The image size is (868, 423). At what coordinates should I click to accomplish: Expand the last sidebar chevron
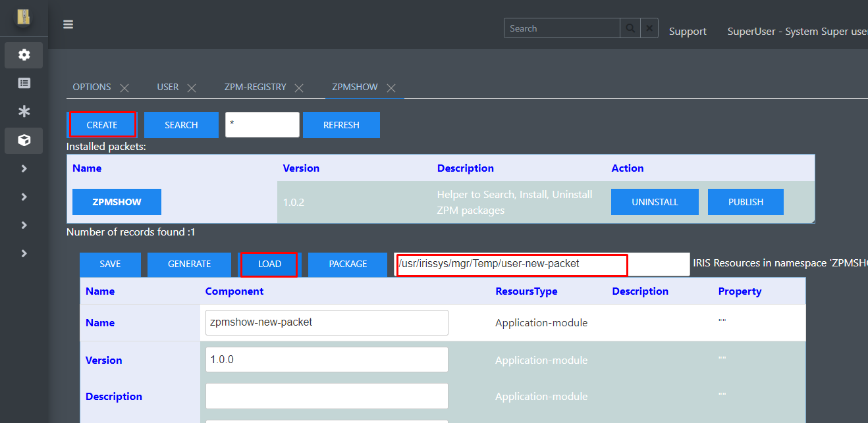[24, 253]
